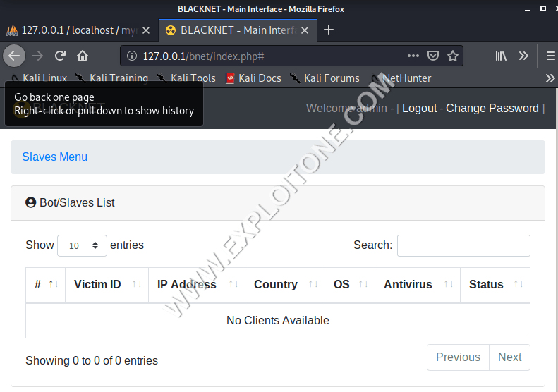558x392 pixels.
Task: Open Kali Tools bookmark
Action: [x=186, y=78]
